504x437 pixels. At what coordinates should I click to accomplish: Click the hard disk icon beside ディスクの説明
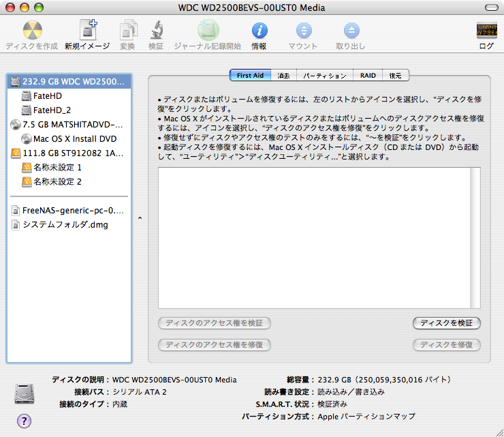click(24, 393)
